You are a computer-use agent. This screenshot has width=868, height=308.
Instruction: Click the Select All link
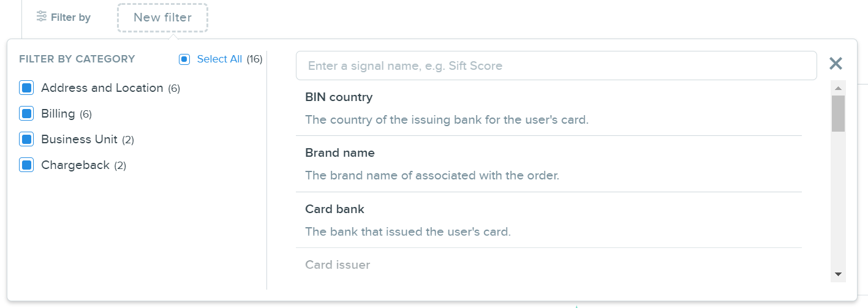(x=219, y=59)
